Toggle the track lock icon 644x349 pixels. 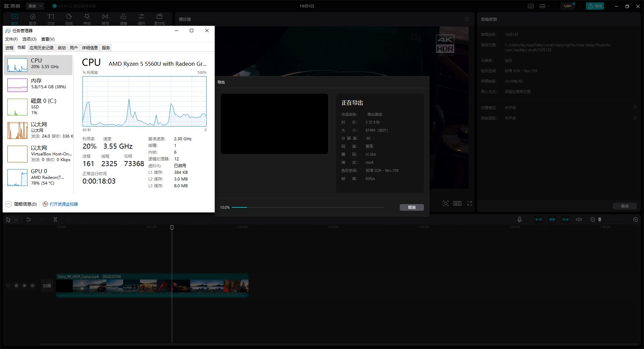point(16,286)
